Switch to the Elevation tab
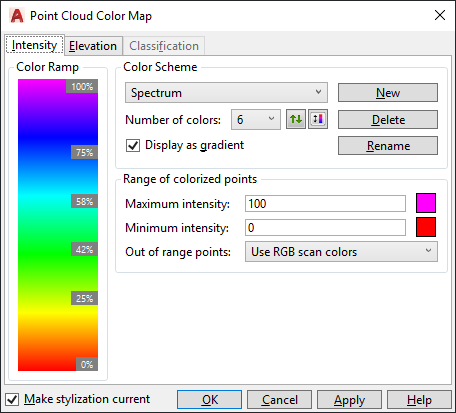456x413 pixels. pyautogui.click(x=93, y=46)
